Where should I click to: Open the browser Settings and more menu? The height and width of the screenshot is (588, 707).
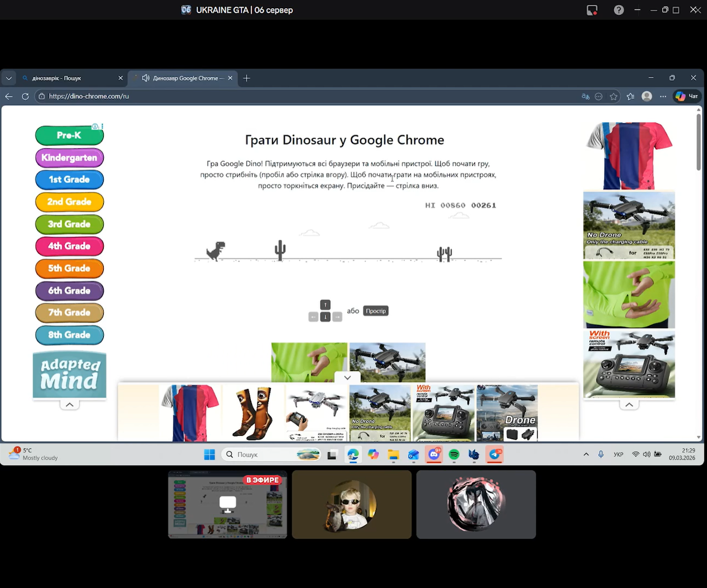663,96
